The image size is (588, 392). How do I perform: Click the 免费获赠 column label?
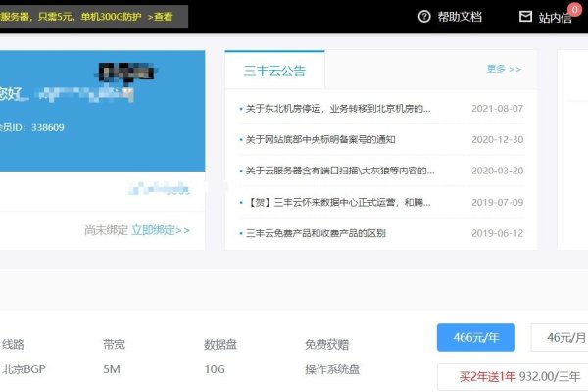[326, 344]
